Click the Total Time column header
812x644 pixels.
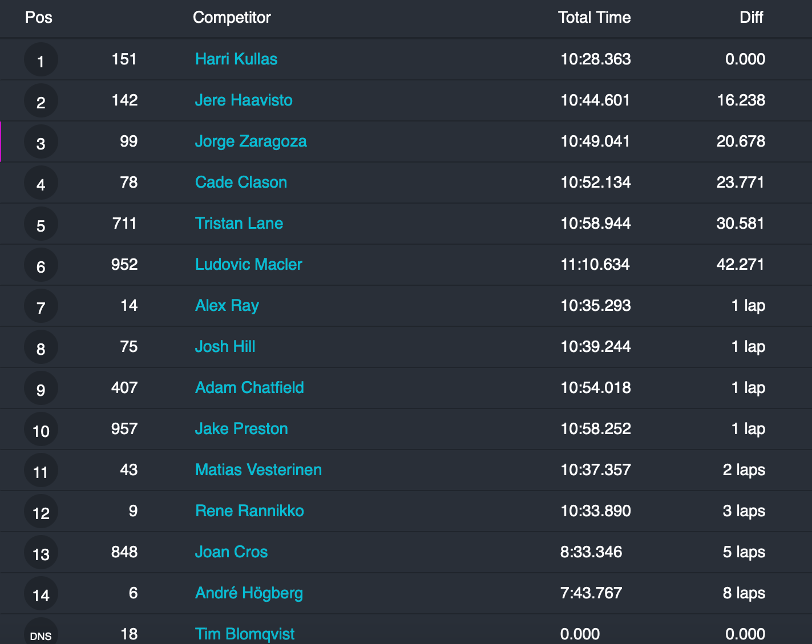coord(594,18)
